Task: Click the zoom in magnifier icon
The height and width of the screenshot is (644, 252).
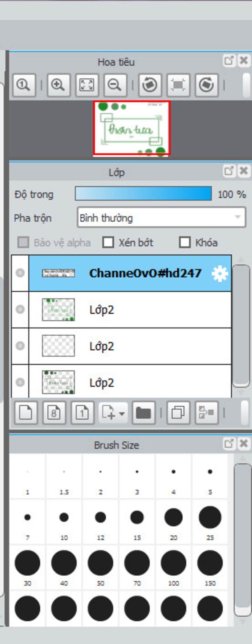Action: pos(58,85)
